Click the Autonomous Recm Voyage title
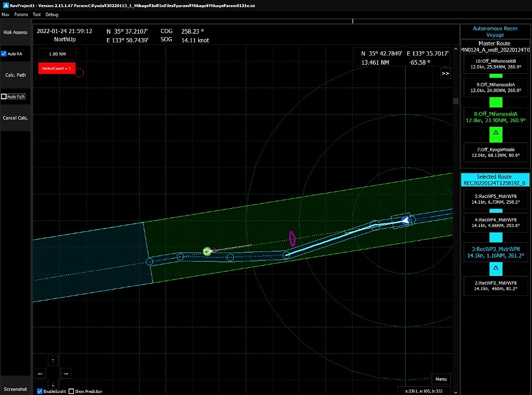 (495, 32)
